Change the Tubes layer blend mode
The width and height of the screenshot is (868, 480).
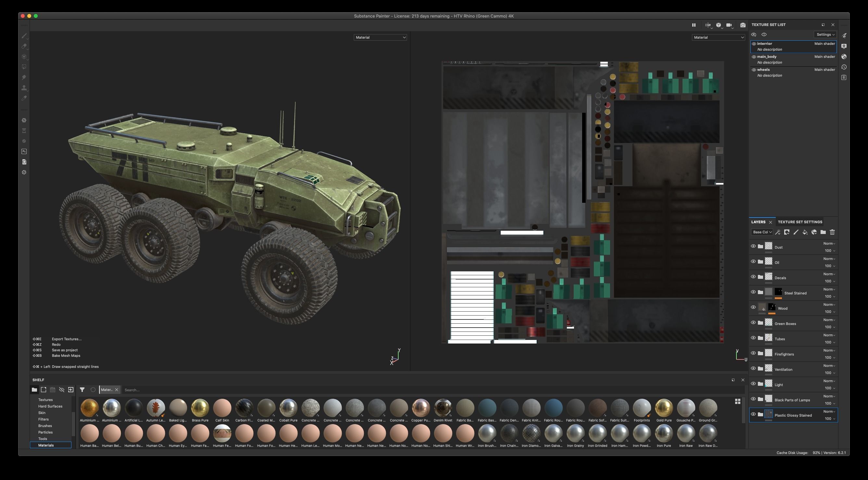pyautogui.click(x=829, y=335)
